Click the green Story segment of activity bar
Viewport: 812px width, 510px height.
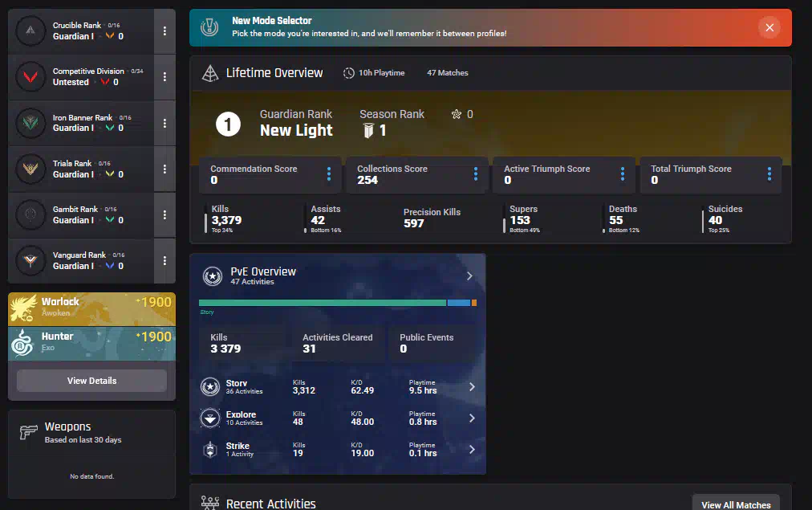(322, 303)
